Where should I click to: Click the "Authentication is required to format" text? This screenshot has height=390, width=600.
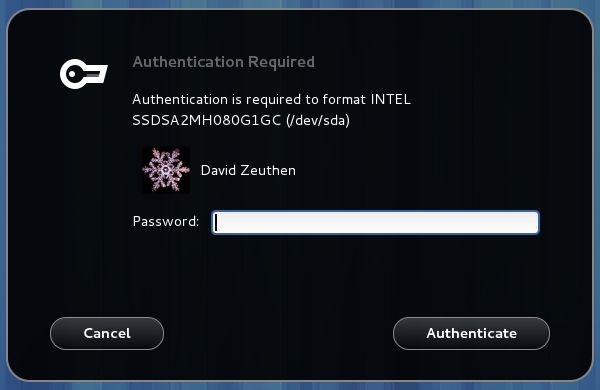pyautogui.click(x=249, y=100)
